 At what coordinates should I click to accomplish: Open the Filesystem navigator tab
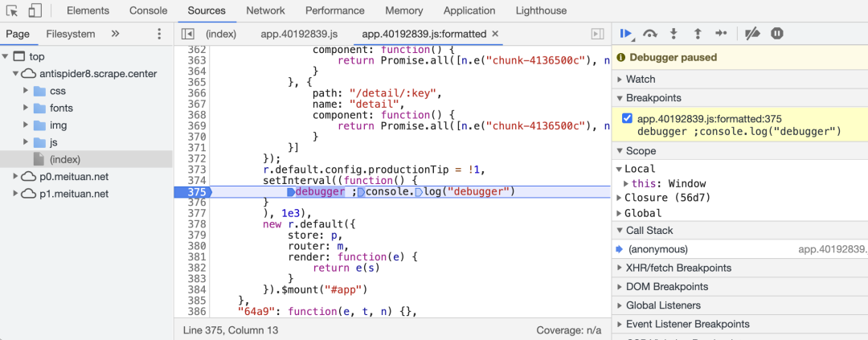(x=71, y=34)
